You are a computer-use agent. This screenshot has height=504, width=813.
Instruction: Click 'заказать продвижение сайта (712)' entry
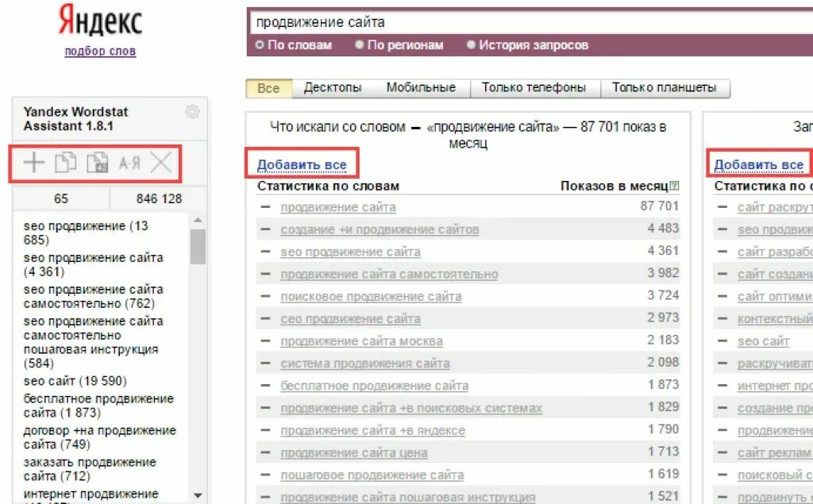click(90, 469)
